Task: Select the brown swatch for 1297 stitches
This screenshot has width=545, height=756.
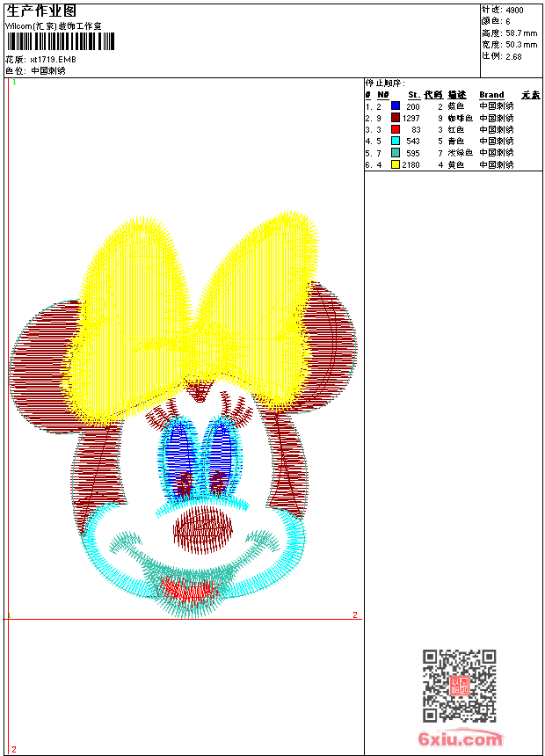Action: [396, 118]
